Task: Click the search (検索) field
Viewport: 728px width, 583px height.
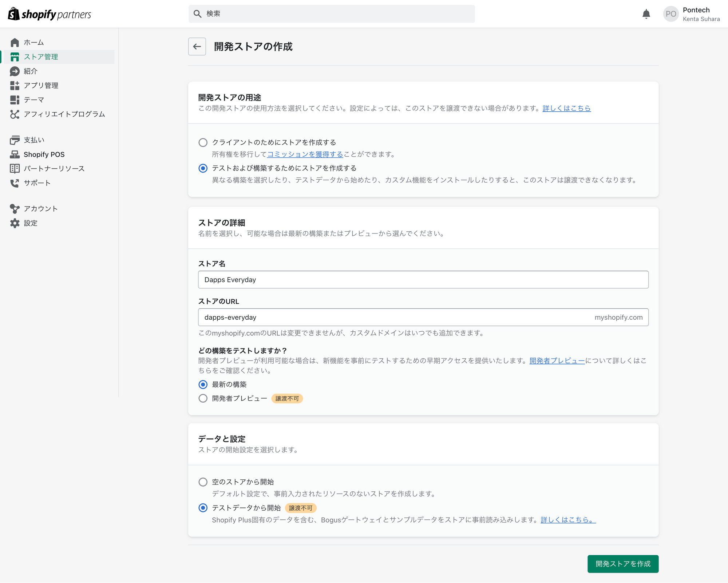Action: coord(332,14)
